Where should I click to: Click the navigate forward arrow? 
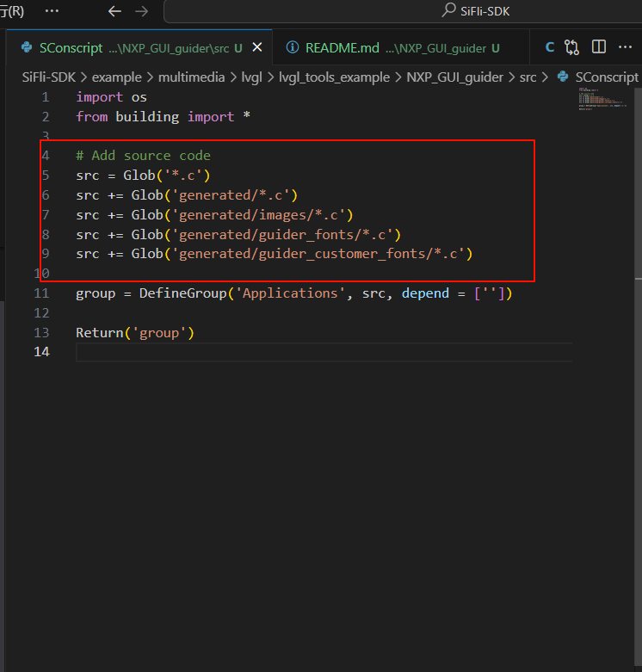[x=142, y=11]
